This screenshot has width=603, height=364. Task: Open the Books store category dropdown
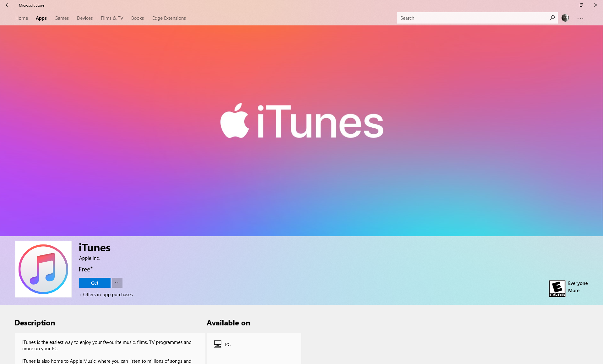pos(138,18)
